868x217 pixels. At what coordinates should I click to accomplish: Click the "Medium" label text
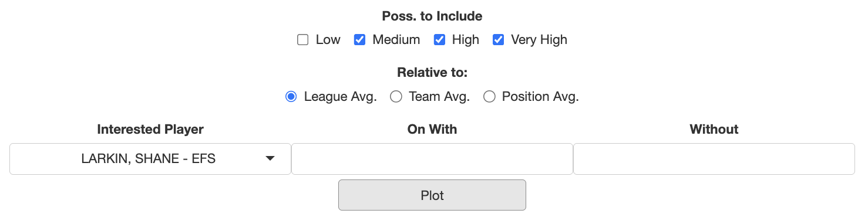[x=396, y=40]
